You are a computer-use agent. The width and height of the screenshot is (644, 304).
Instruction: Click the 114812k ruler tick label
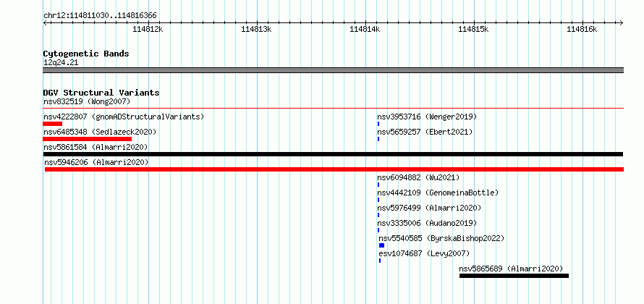pos(148,29)
